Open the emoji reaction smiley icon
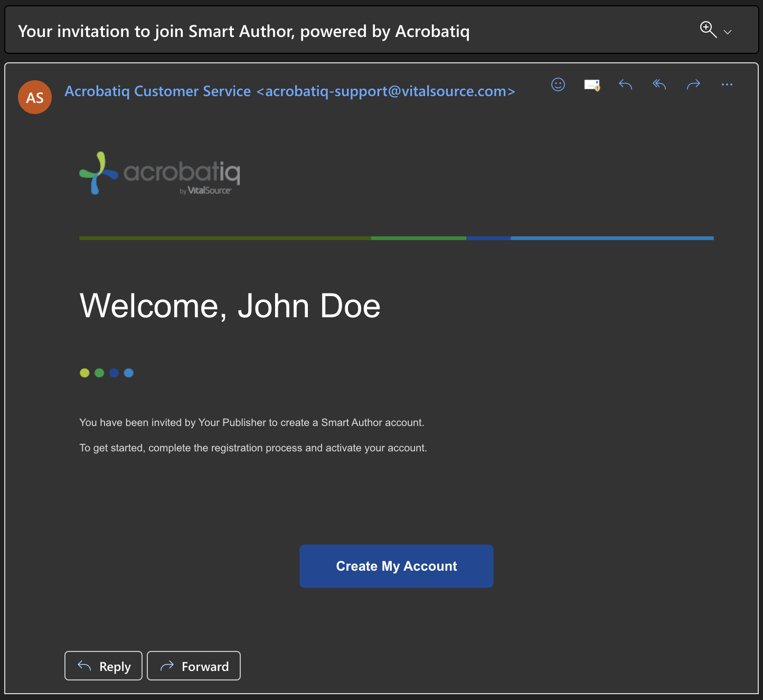The width and height of the screenshot is (763, 700). [558, 84]
